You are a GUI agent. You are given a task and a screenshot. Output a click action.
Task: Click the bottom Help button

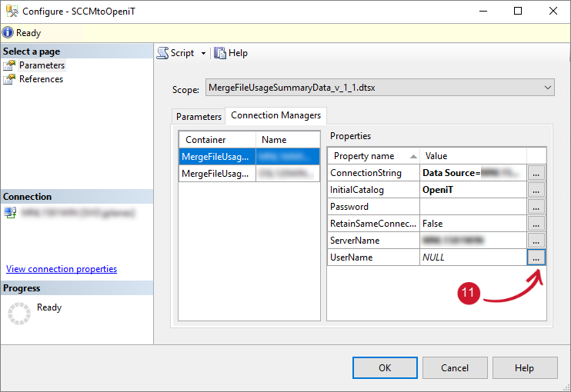(x=525, y=368)
